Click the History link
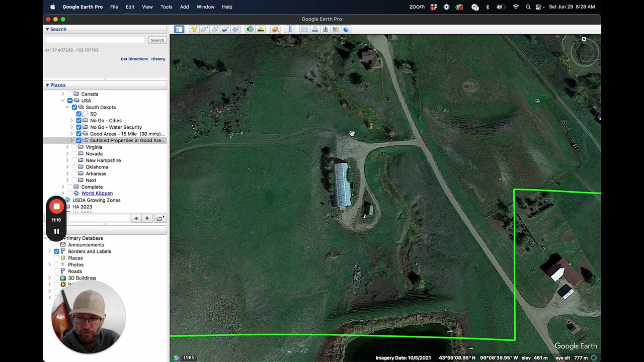This screenshot has height=362, width=644. (158, 59)
